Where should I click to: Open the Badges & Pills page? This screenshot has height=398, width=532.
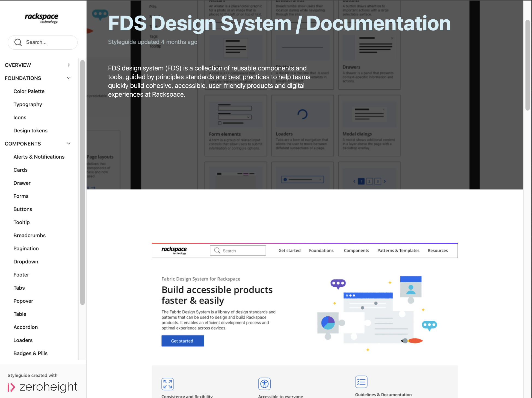[x=30, y=353]
